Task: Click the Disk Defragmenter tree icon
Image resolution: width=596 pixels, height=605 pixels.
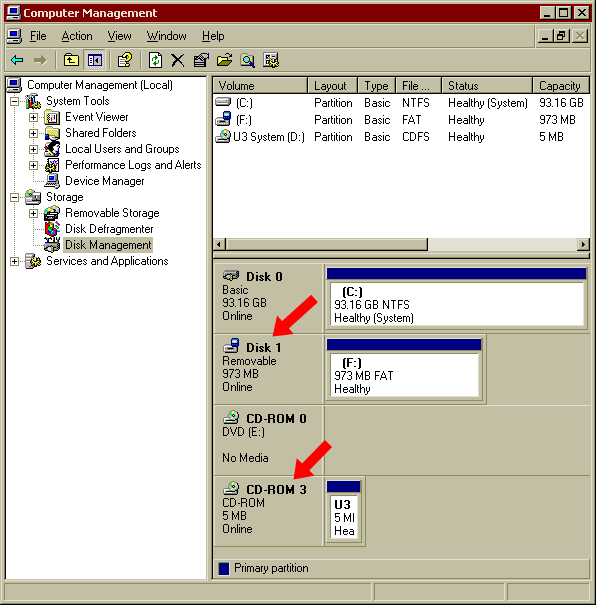Action: 52,229
